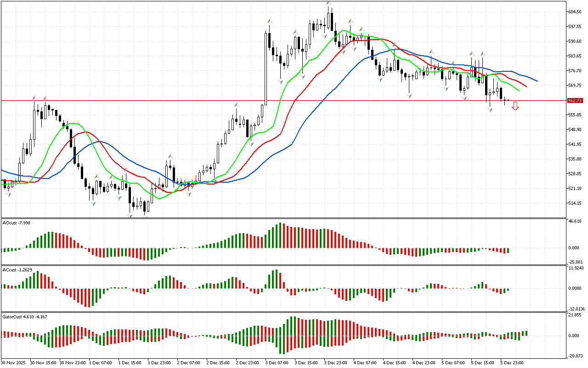The image size is (588, 368).
Task: Click the 21.855 value on Gator scale
Action: tap(575, 315)
